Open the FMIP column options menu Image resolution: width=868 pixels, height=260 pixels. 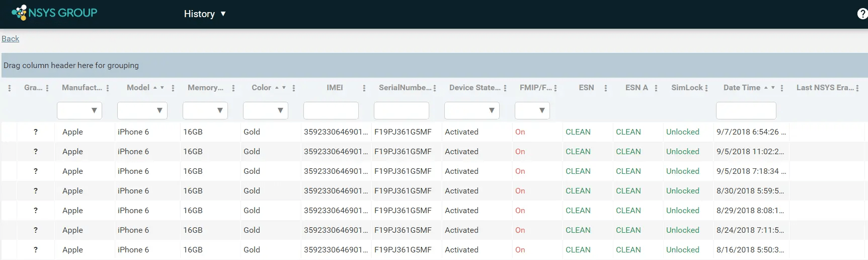coord(556,88)
